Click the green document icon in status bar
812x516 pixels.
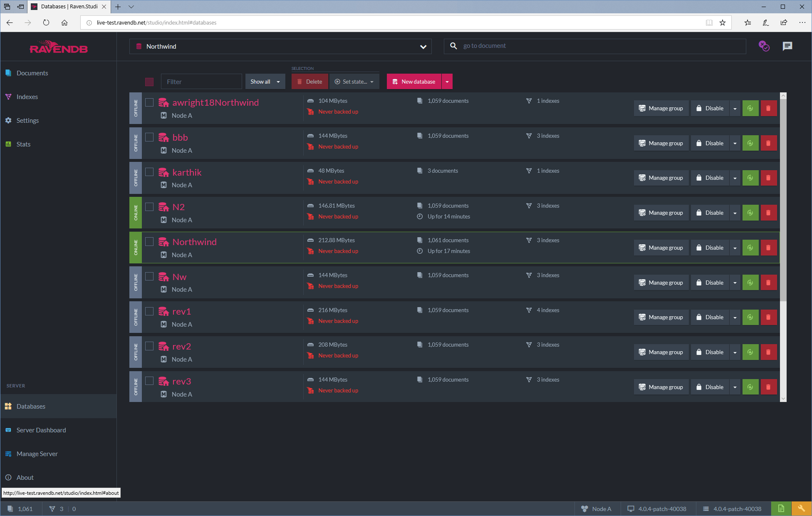coord(781,509)
